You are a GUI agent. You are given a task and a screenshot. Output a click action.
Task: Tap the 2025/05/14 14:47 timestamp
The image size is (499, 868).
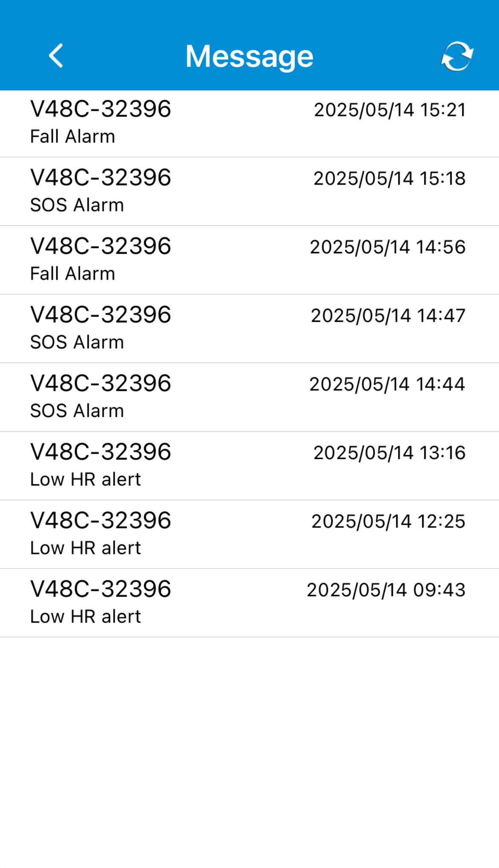[388, 316]
